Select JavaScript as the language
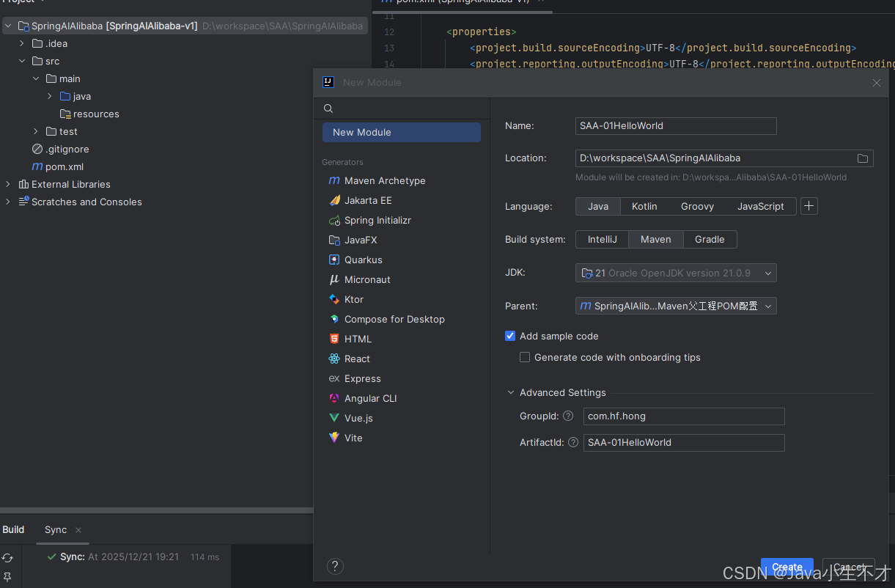 click(x=761, y=206)
